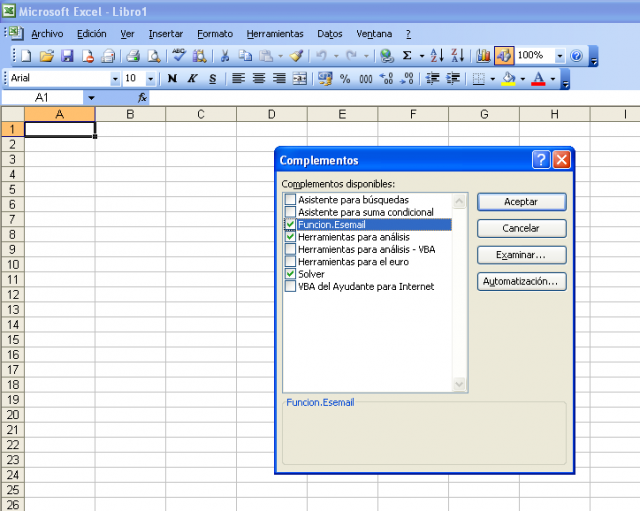Open font name dropdown Arial

coord(115,78)
